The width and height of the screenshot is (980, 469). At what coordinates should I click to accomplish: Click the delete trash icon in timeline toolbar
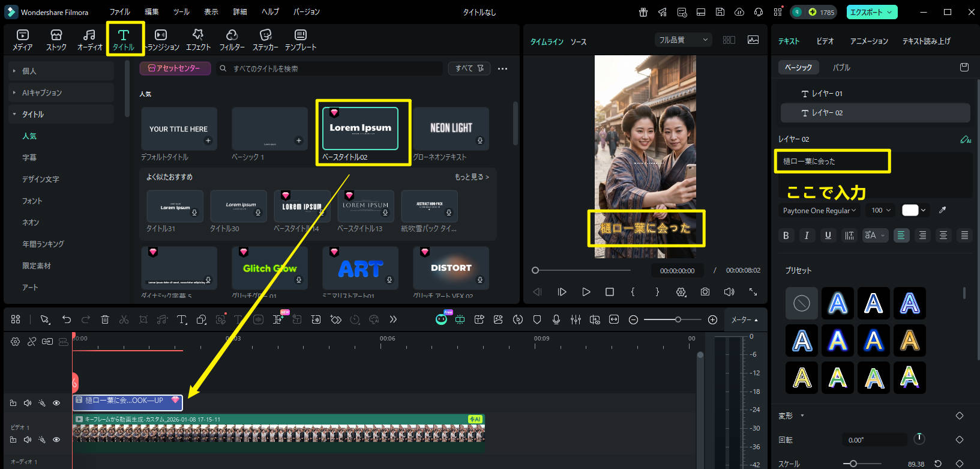105,319
